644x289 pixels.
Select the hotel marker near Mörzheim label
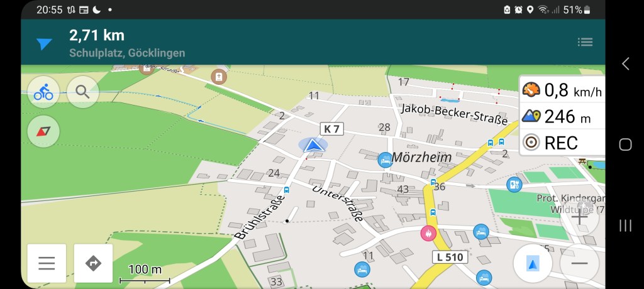[386, 160]
